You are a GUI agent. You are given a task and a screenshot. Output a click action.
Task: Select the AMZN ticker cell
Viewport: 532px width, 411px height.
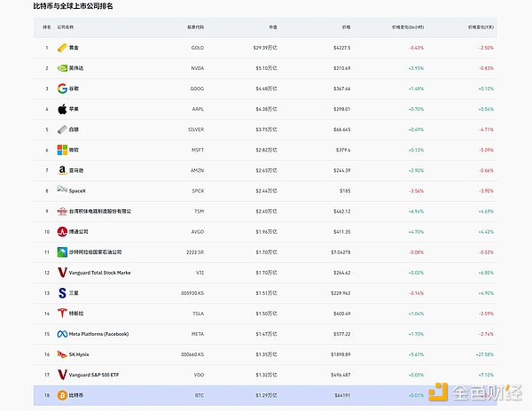[x=198, y=170]
